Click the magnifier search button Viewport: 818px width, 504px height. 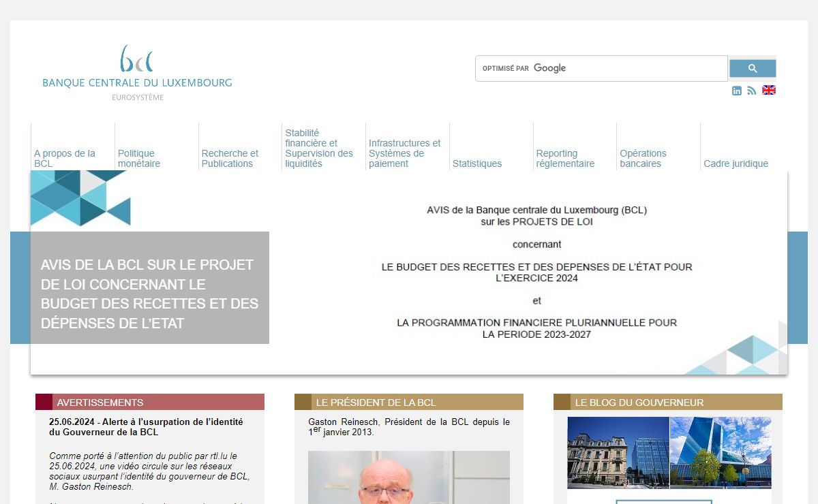pyautogui.click(x=753, y=68)
